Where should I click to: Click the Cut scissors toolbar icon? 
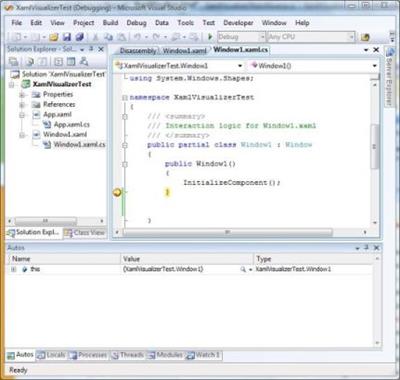95,37
